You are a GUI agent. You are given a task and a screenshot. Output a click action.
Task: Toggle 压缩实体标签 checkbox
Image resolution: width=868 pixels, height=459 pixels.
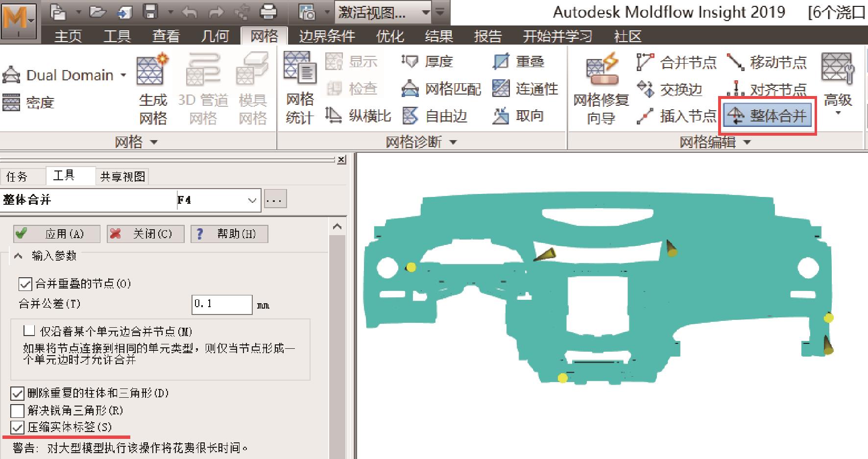[17, 427]
